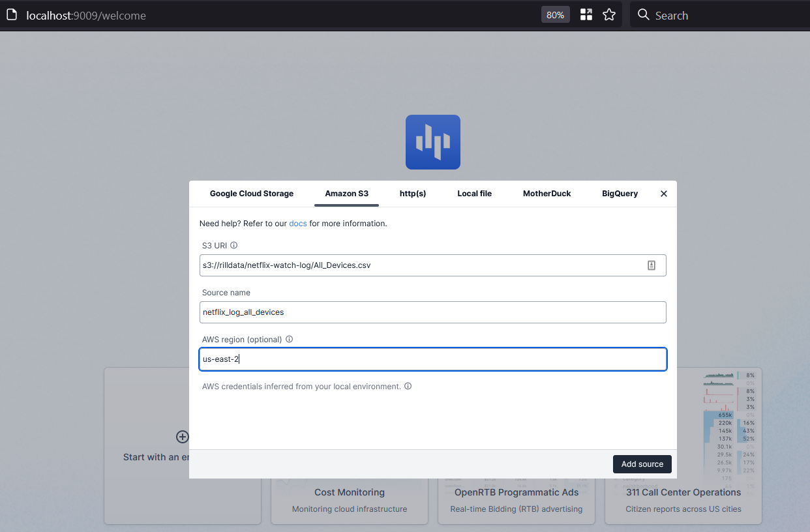The height and width of the screenshot is (532, 810).
Task: Click the page icon beside the URL
Action: click(x=12, y=15)
